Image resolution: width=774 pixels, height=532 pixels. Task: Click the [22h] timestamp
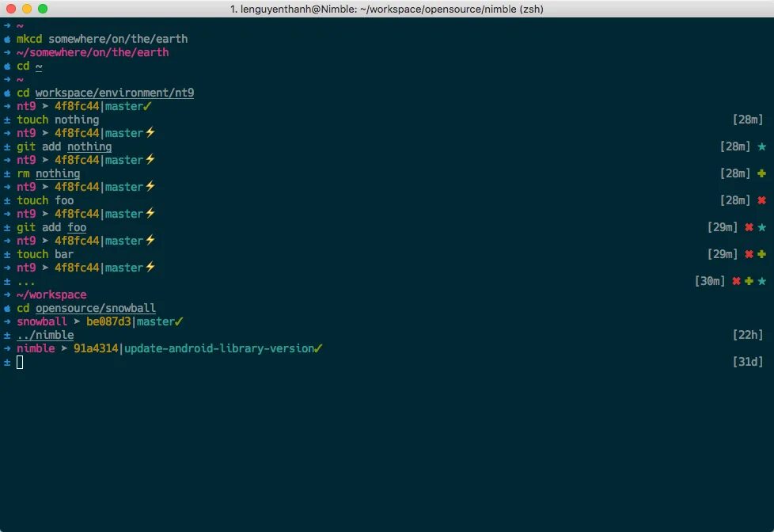point(748,335)
